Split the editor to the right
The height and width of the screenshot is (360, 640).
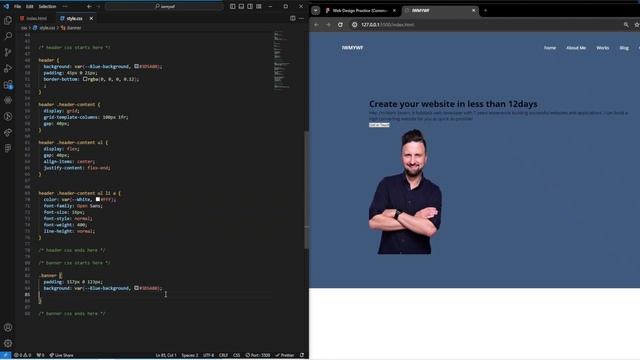tap(293, 18)
